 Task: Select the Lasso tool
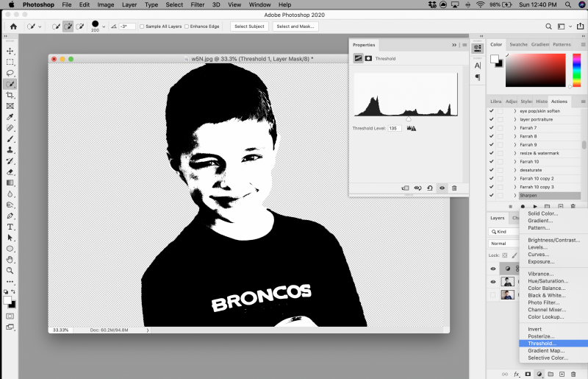pyautogui.click(x=10, y=73)
